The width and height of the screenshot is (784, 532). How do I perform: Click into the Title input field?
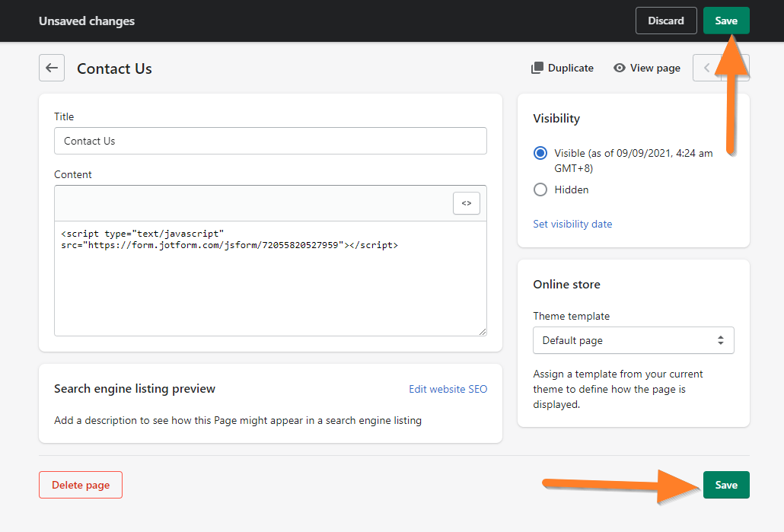(x=270, y=141)
